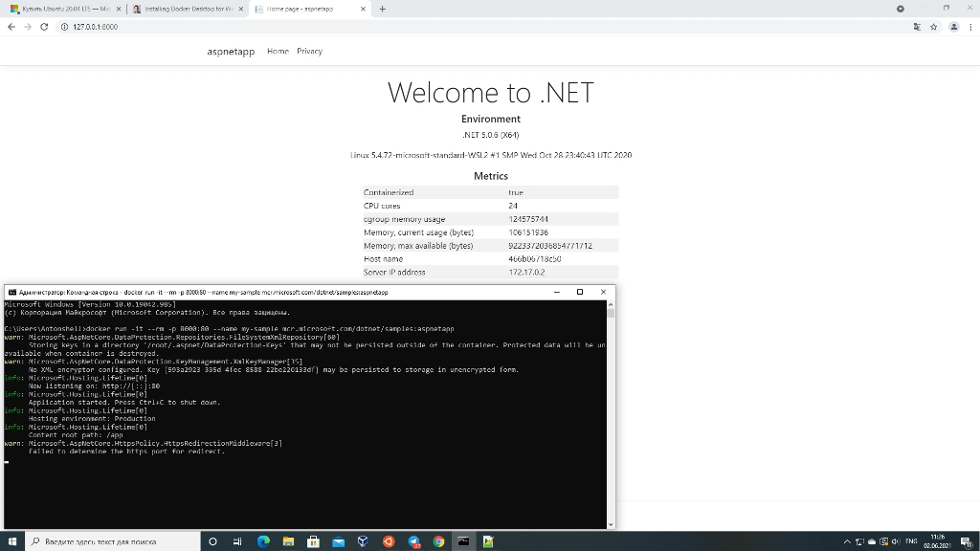Viewport: 980px width, 551px height.
Task: Open Microsoft Store from the taskbar
Action: tap(313, 541)
